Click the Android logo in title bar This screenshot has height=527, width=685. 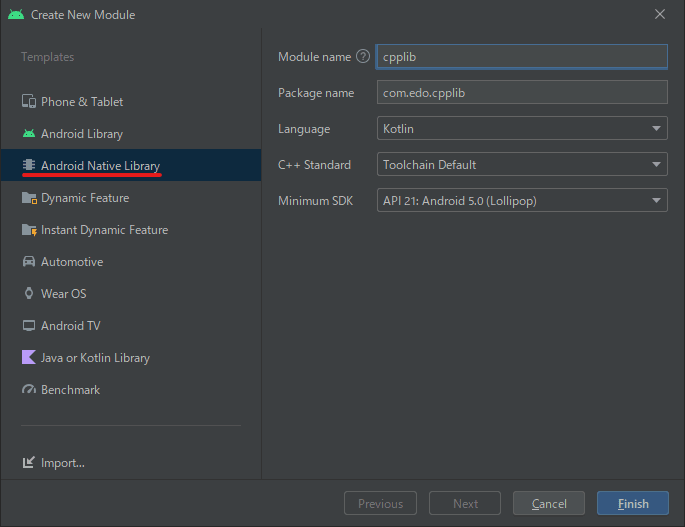point(16,14)
